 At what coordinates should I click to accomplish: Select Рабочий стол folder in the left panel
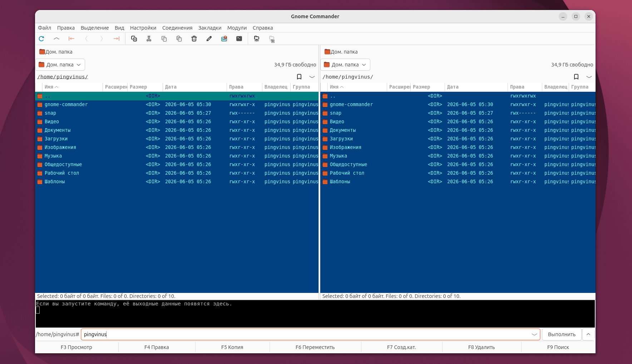pos(177,173)
